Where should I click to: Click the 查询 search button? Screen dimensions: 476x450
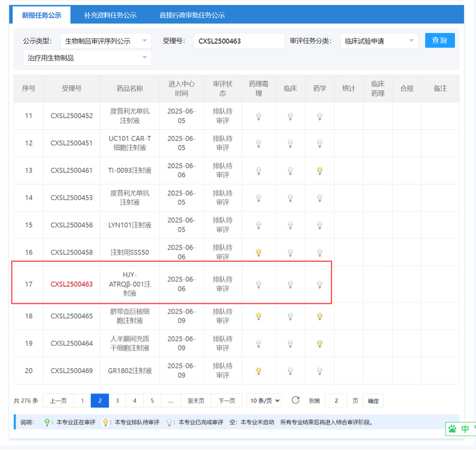pyautogui.click(x=440, y=40)
